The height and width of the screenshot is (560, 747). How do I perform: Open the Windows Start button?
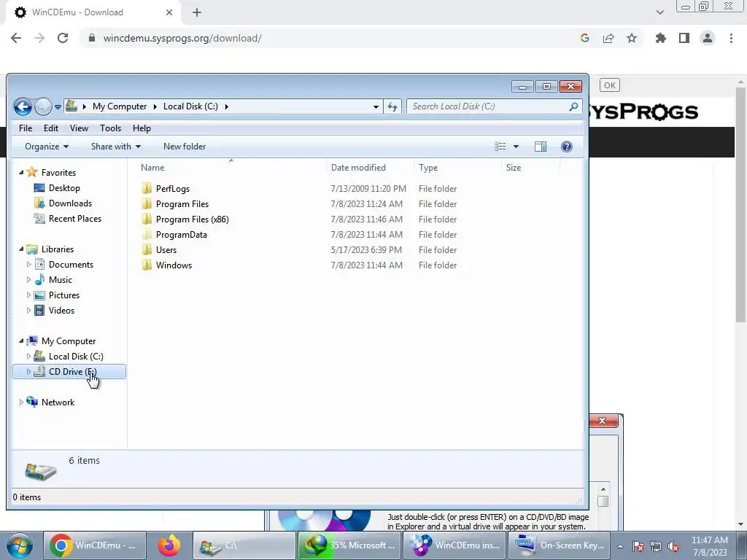[x=20, y=545]
